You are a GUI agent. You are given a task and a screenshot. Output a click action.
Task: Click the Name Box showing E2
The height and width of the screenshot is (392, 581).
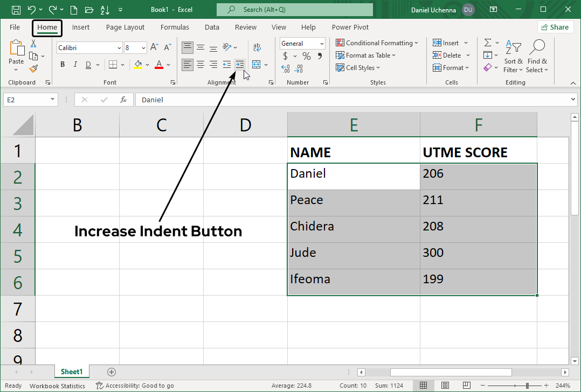[27, 100]
